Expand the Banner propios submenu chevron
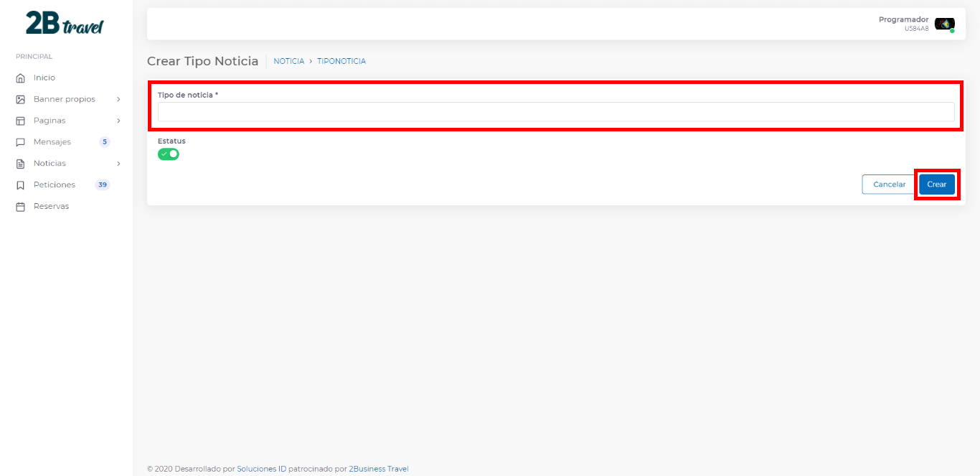Image resolution: width=980 pixels, height=476 pixels. 118,99
